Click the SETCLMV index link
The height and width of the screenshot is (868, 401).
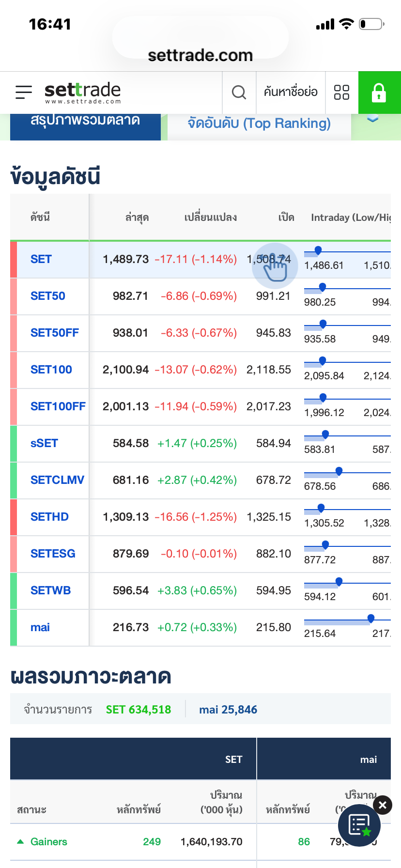click(x=57, y=480)
